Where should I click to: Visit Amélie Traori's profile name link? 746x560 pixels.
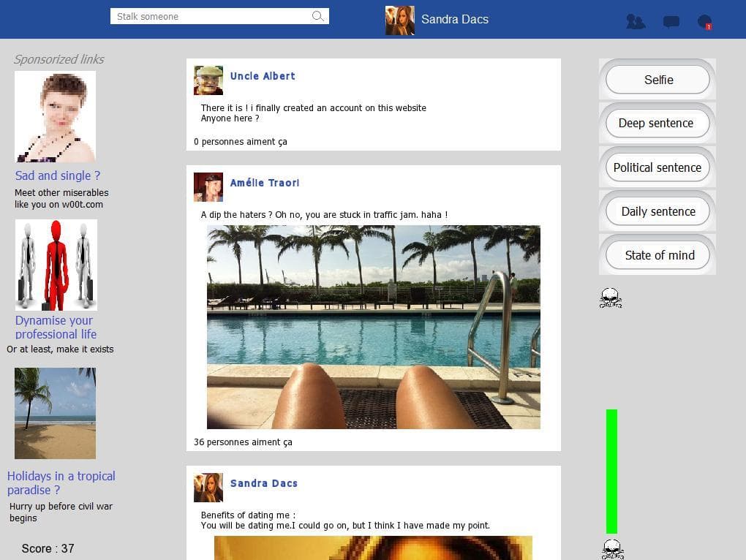(265, 183)
